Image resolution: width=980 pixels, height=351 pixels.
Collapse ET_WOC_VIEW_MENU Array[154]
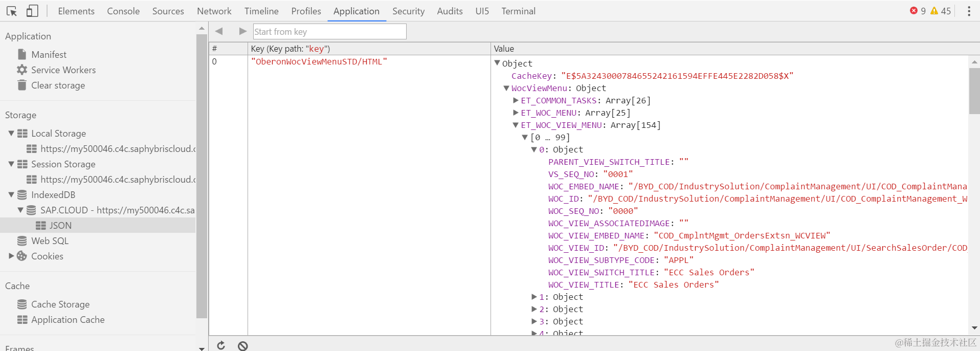(516, 125)
